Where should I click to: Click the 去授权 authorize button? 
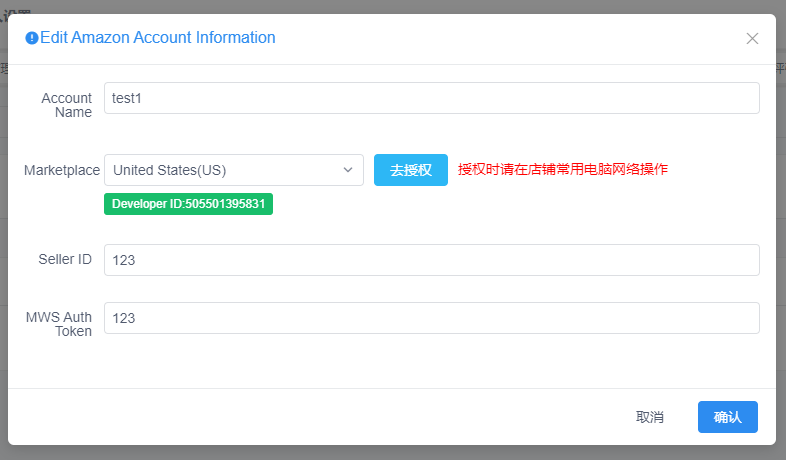411,170
